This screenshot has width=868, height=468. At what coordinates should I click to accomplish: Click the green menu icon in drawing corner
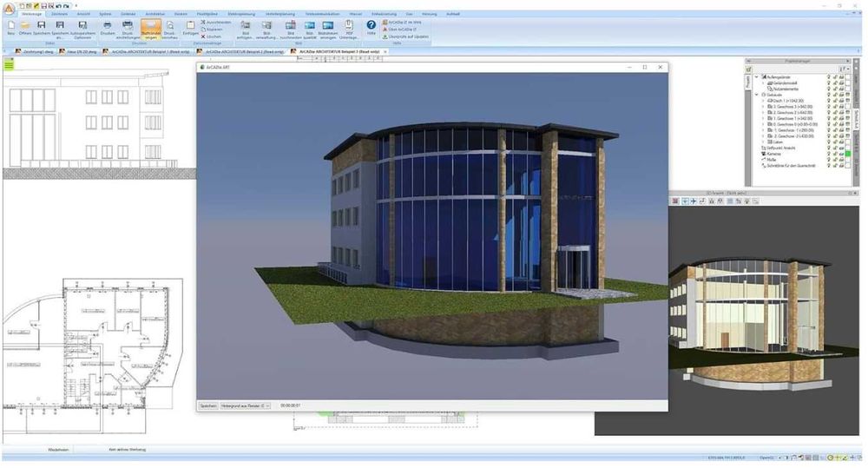pos(9,65)
